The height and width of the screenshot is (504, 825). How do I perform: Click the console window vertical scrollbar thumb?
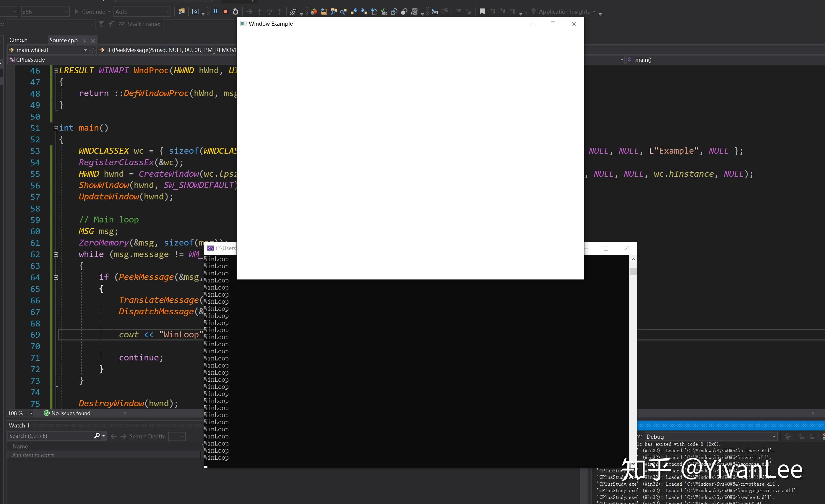point(633,271)
